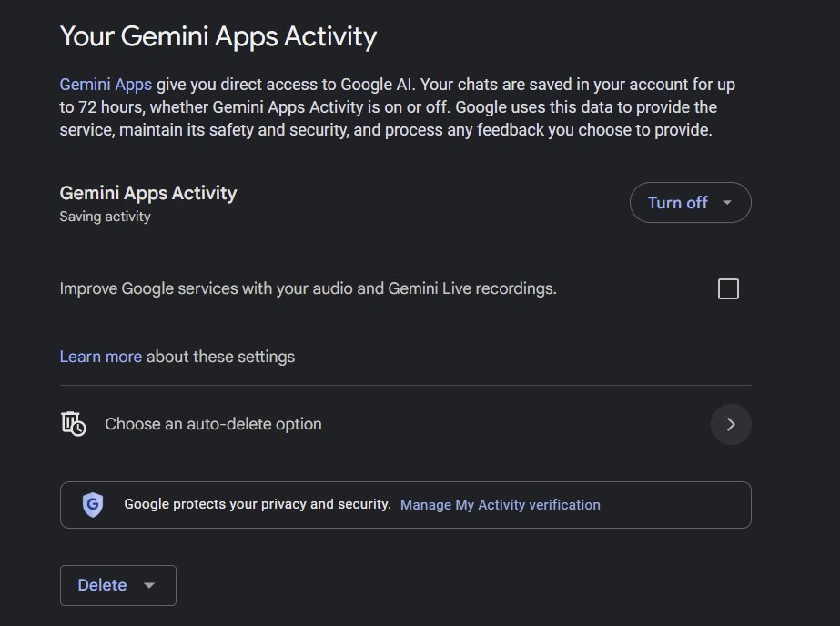Select Choose an auto-delete option text
This screenshot has width=840, height=626.
(x=213, y=424)
